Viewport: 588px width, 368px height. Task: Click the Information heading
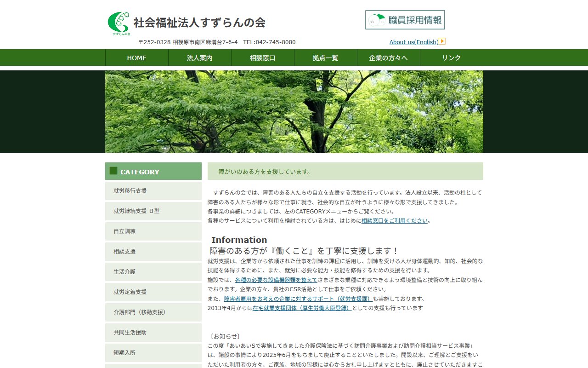point(239,240)
